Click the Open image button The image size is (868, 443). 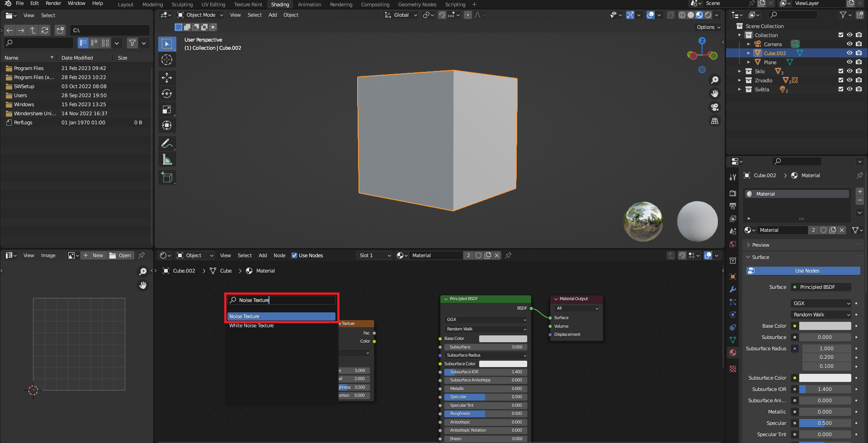[121, 255]
